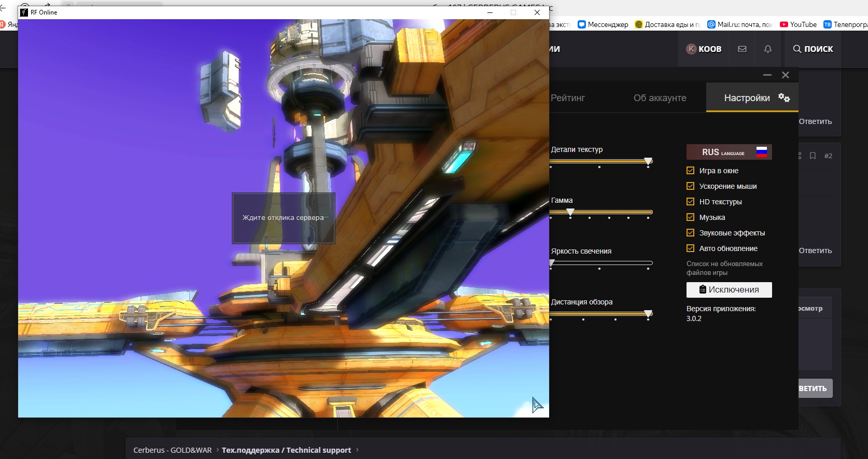This screenshot has height=459, width=868.
Task: Click the Исключения button
Action: tap(729, 290)
